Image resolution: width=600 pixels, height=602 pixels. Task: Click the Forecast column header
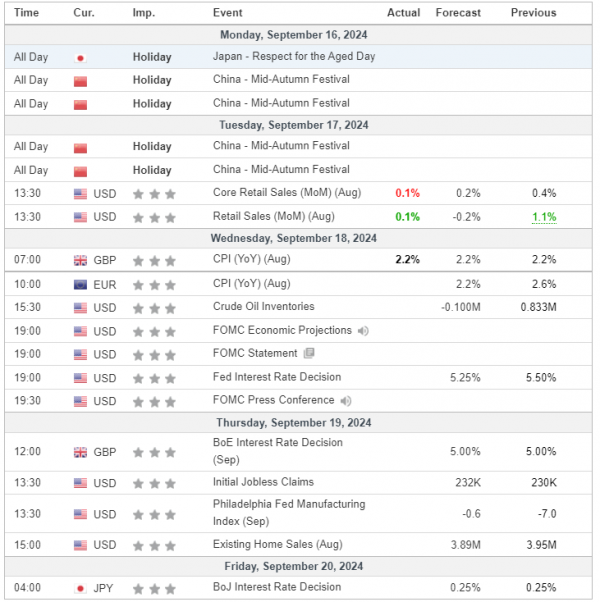(458, 13)
